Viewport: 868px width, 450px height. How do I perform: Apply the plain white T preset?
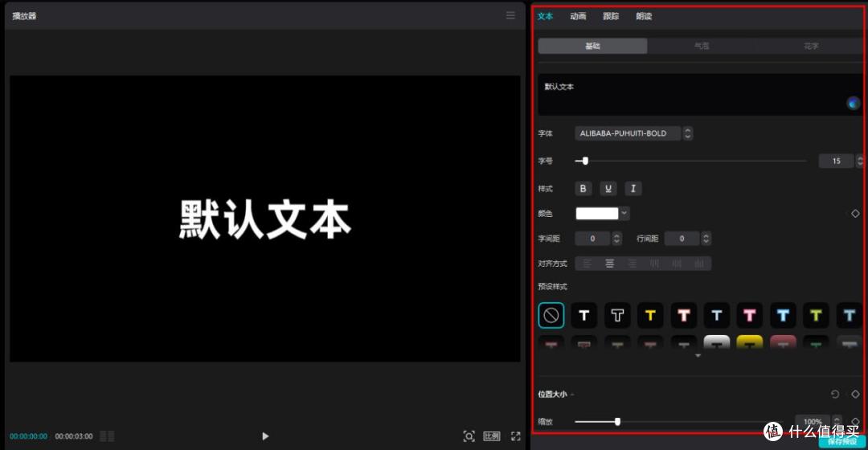[584, 316]
